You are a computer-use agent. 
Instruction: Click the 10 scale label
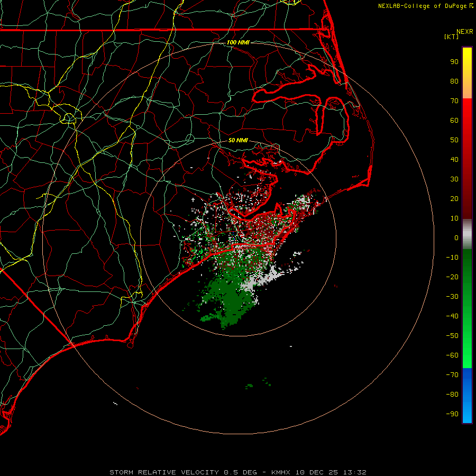454,218
